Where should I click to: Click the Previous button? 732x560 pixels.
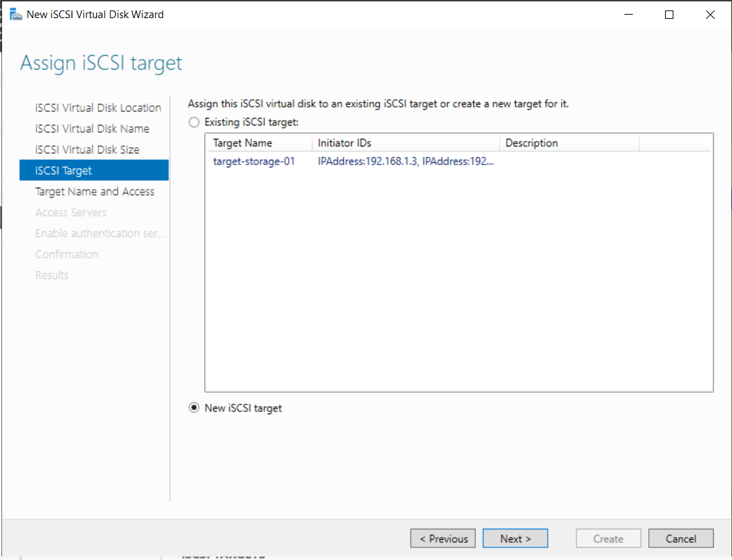point(442,538)
